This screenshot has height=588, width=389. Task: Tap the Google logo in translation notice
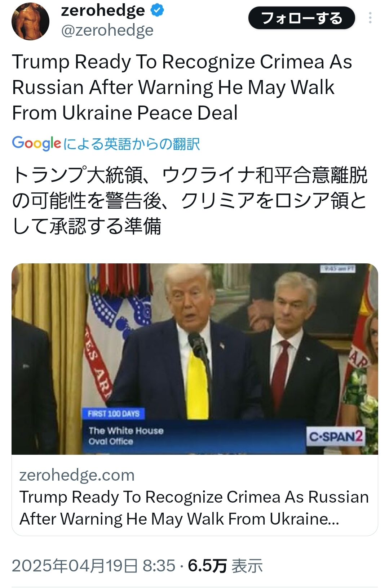pos(36,143)
